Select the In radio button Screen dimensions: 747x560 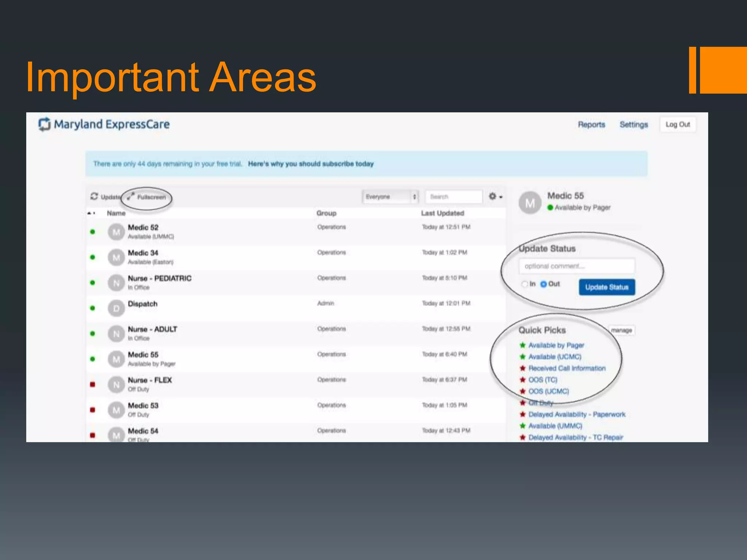pos(525,284)
